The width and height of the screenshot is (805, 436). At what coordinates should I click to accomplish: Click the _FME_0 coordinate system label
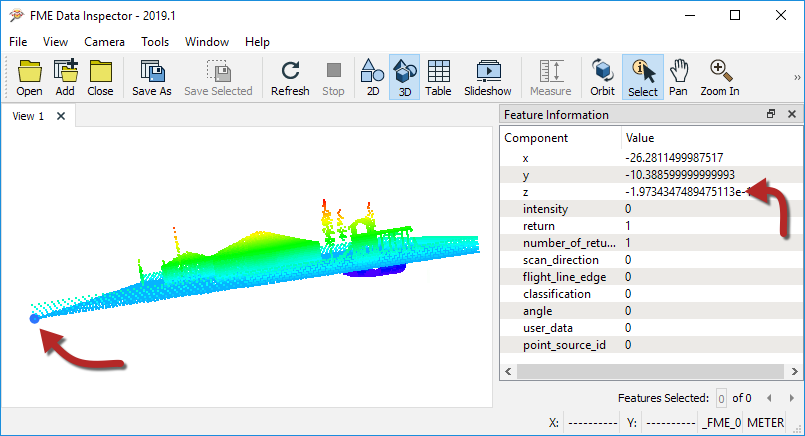pyautogui.click(x=721, y=423)
